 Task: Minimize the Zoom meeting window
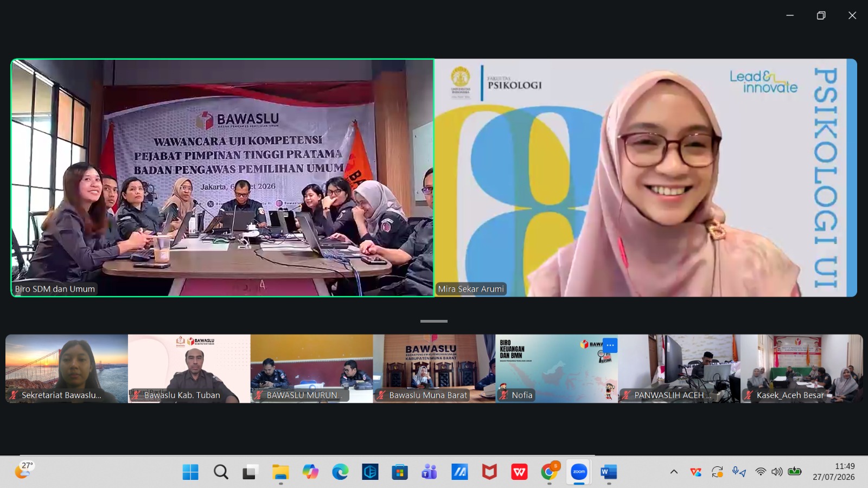click(790, 15)
